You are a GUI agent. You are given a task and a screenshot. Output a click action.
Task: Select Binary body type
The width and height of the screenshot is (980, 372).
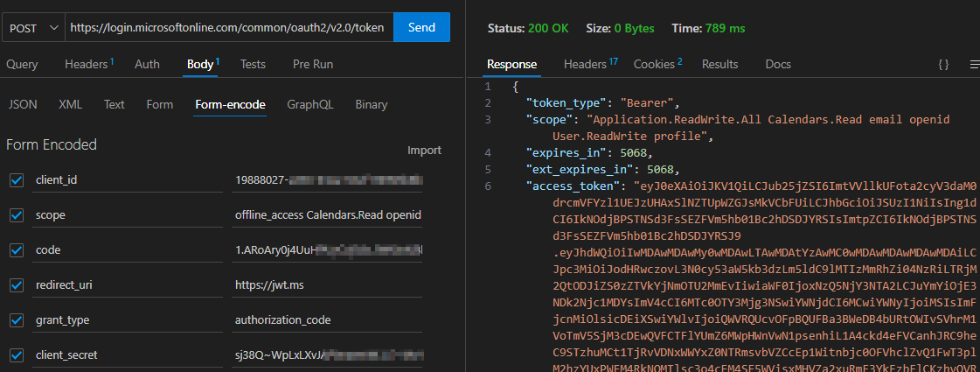tap(372, 104)
